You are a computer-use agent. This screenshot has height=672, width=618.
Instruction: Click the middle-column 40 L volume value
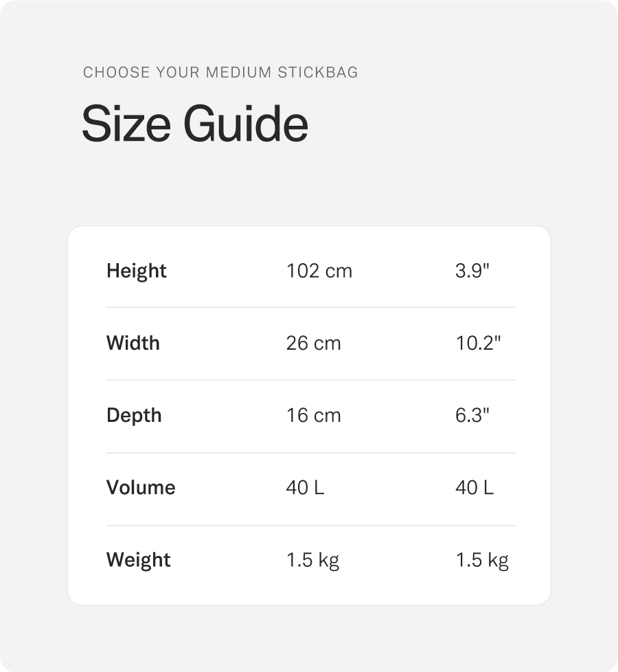click(x=306, y=488)
